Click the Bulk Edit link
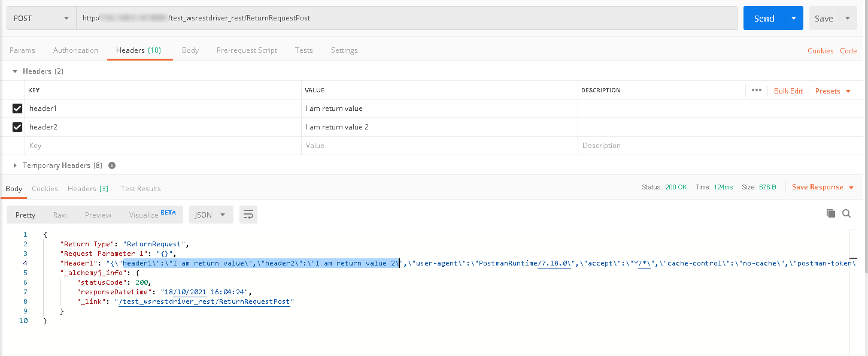This screenshot has width=868, height=356. (x=788, y=91)
